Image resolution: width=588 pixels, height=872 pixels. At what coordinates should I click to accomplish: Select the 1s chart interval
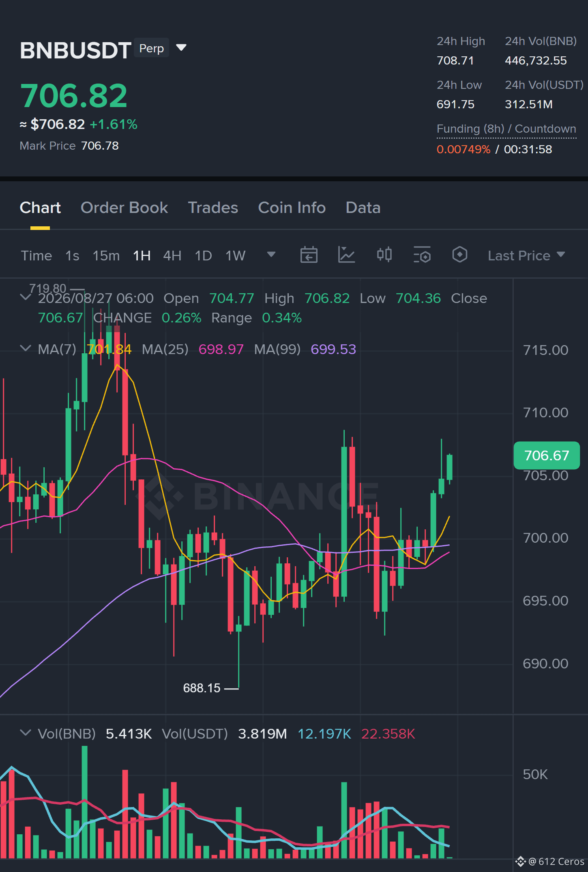click(72, 256)
